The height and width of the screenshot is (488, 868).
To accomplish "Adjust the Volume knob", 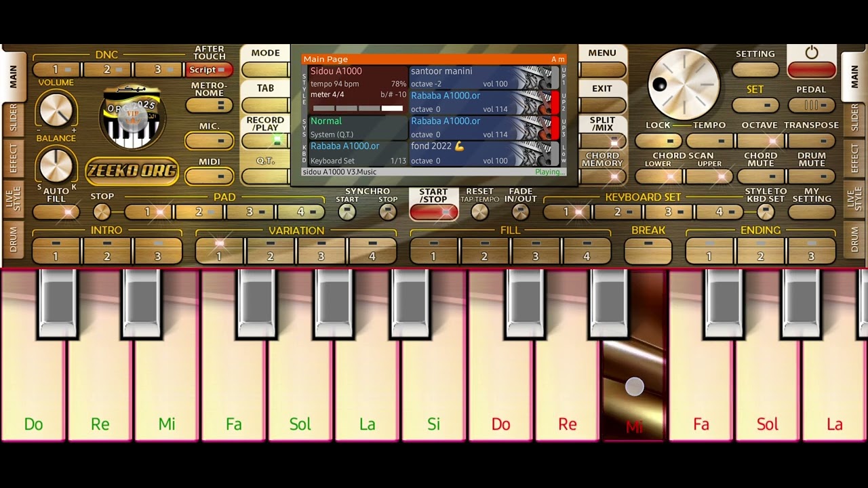I will (x=56, y=109).
